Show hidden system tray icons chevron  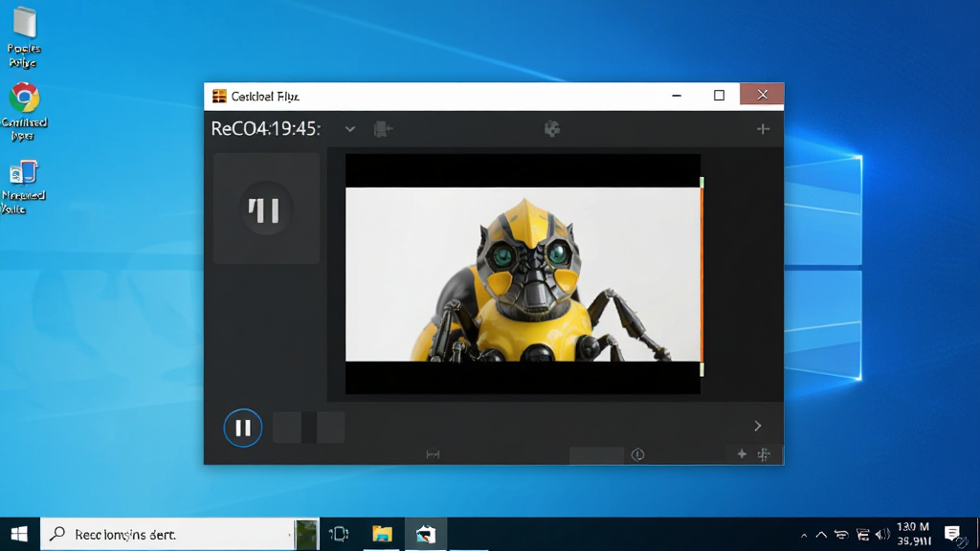[x=821, y=535]
